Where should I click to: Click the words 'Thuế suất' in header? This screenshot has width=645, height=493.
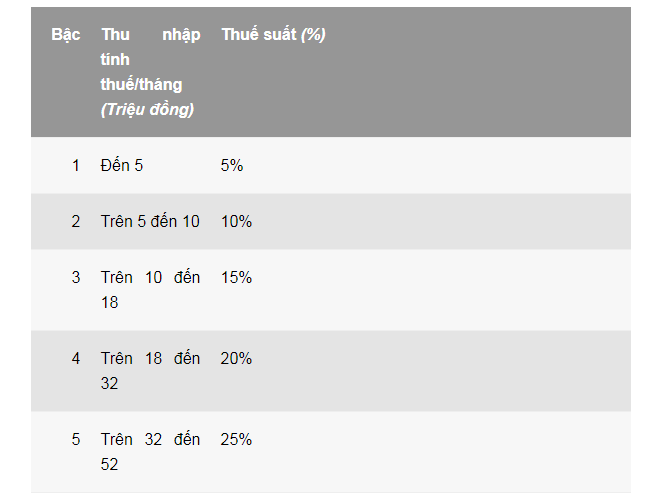[x=259, y=35]
